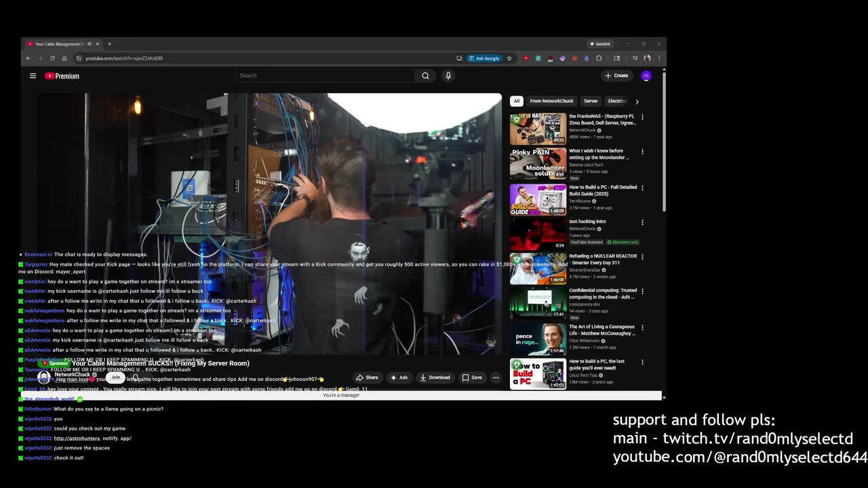868x488 pixels.
Task: Open the Chrome profile avatar
Action: (x=647, y=58)
